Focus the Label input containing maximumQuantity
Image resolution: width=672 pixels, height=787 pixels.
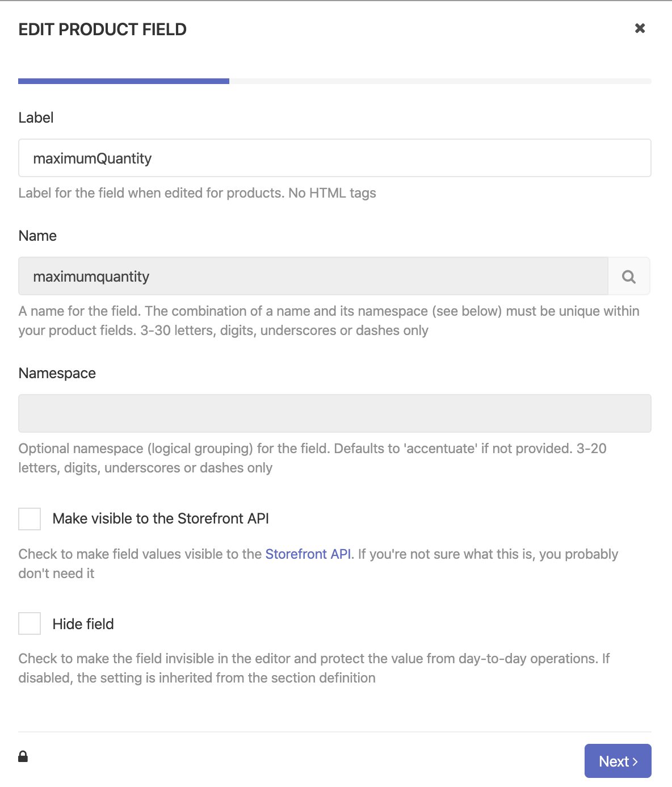coord(334,158)
